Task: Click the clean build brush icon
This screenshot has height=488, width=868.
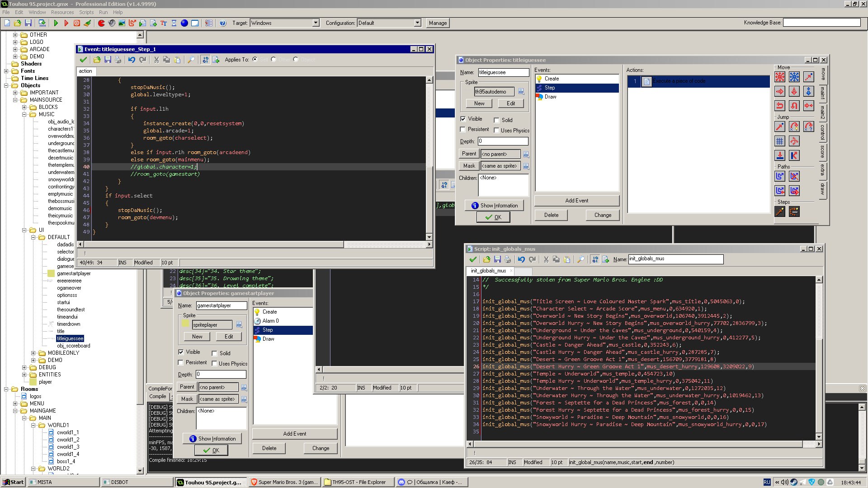Action: (88, 23)
